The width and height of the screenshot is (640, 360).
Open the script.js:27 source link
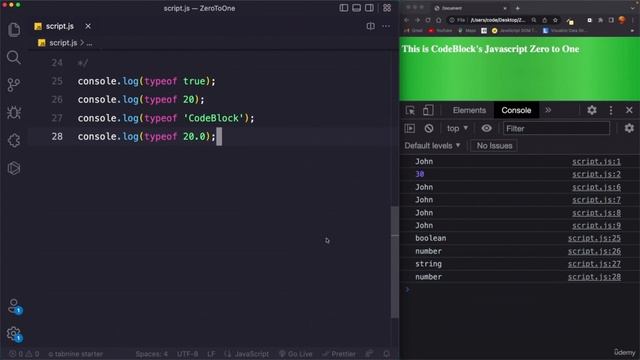594,264
